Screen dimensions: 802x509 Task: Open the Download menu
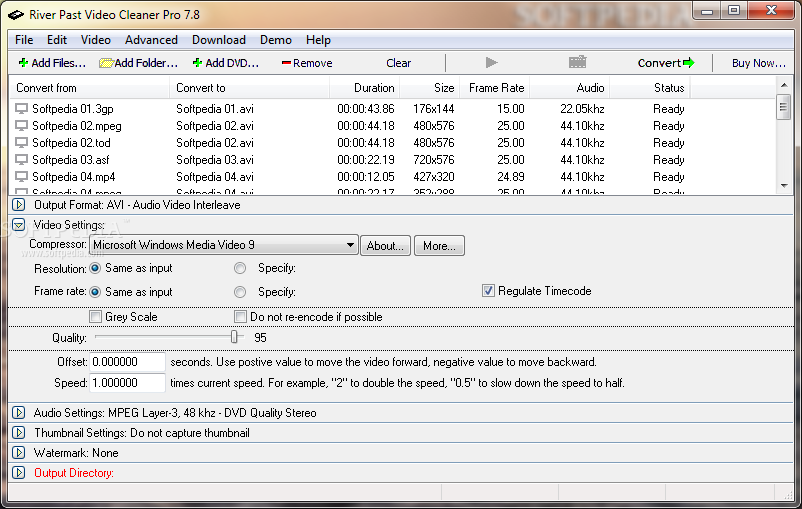(219, 40)
